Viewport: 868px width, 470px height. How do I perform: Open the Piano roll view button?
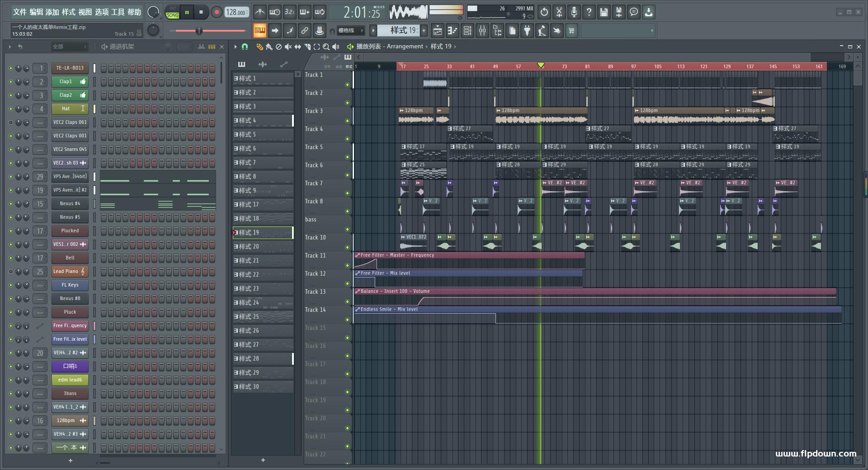[x=453, y=31]
